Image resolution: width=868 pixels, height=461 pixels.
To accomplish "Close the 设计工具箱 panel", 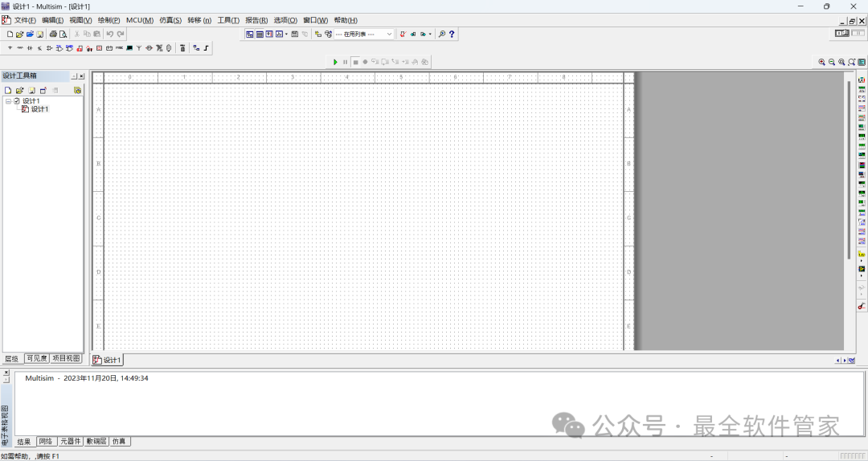I will click(x=80, y=76).
